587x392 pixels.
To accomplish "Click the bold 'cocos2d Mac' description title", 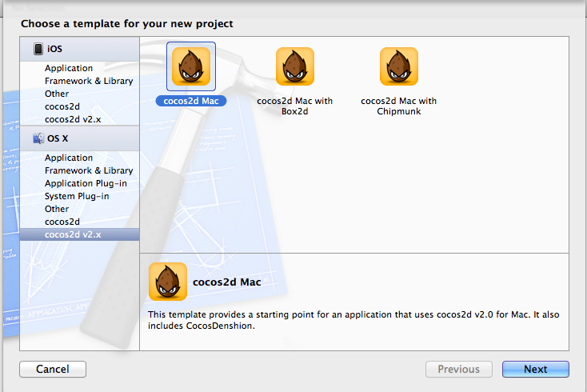I will (227, 282).
